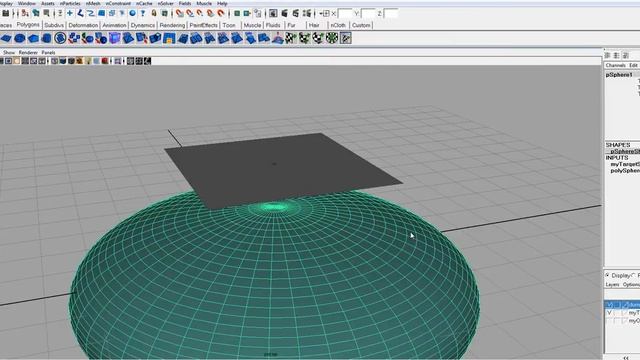The width and height of the screenshot is (640, 360).
Task: Select the pSphereShape entry under SHAPES
Action: [625, 151]
